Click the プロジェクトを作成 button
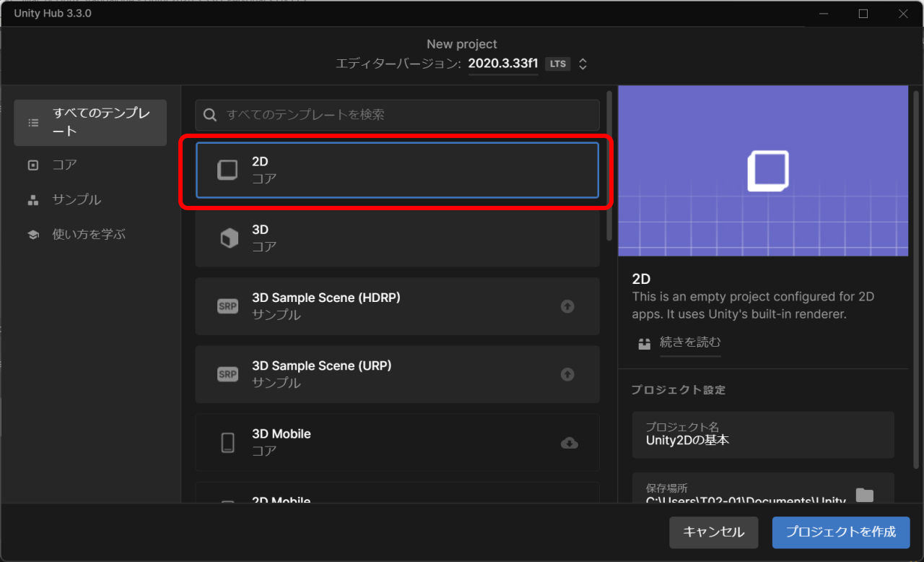924x562 pixels. pyautogui.click(x=841, y=532)
